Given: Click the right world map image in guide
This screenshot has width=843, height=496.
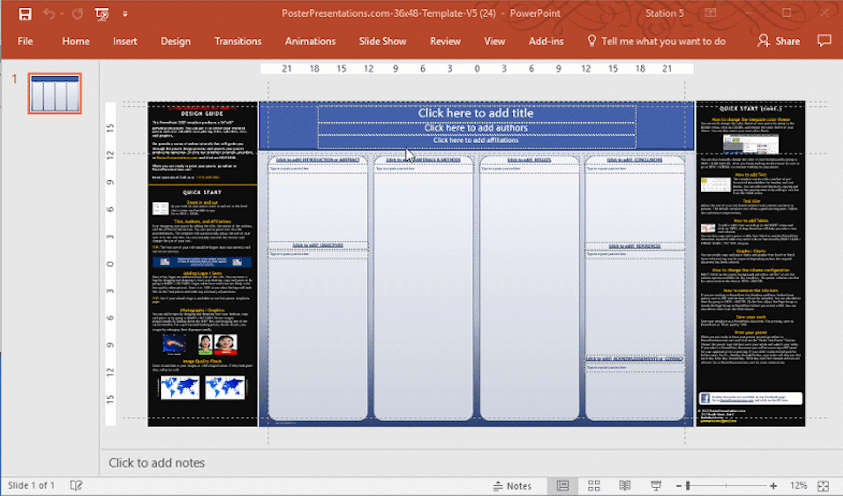Looking at the screenshot, I should coord(225,387).
